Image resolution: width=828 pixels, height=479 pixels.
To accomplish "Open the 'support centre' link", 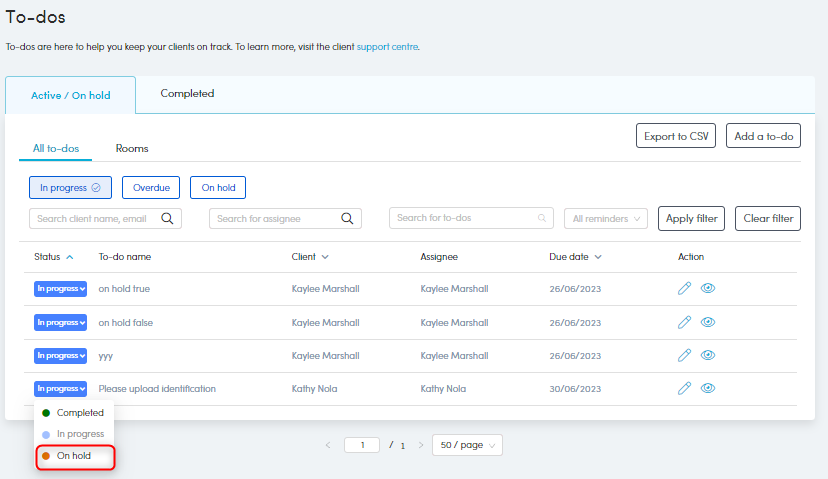I will 387,46.
